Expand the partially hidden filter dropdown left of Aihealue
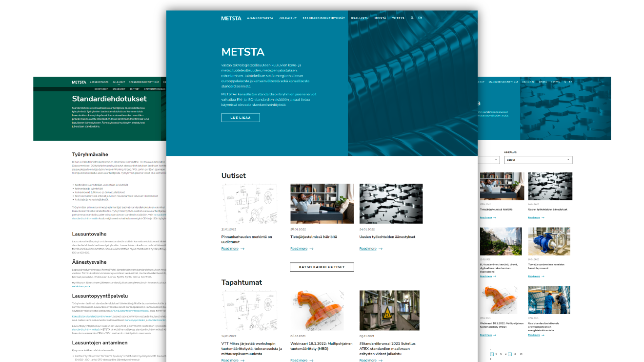 (x=489, y=160)
